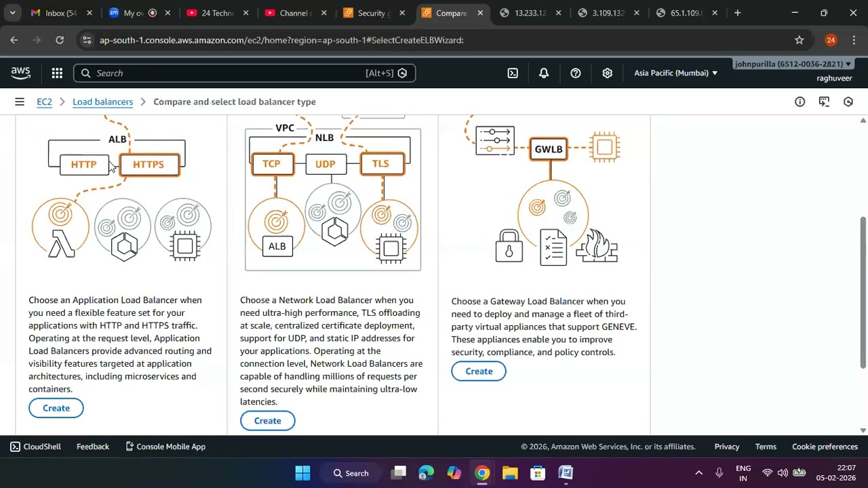
Task: Open a new browser tab
Action: (738, 13)
